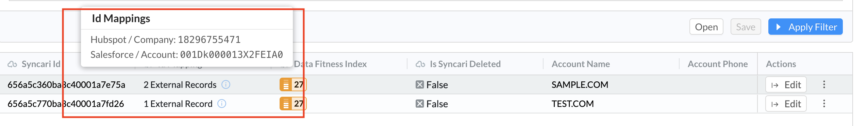Click Edit button for SAMPLE.COM

786,84
